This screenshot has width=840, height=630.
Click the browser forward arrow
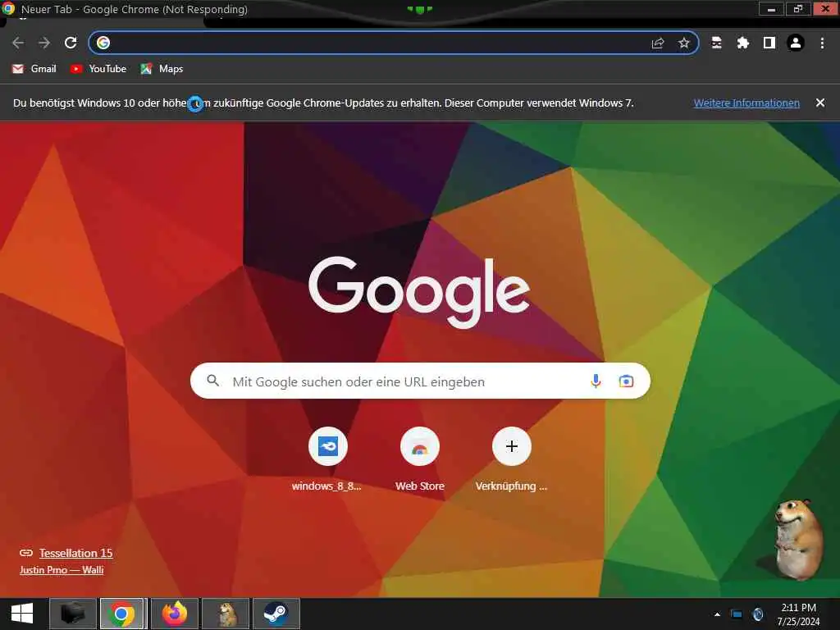[x=44, y=43]
